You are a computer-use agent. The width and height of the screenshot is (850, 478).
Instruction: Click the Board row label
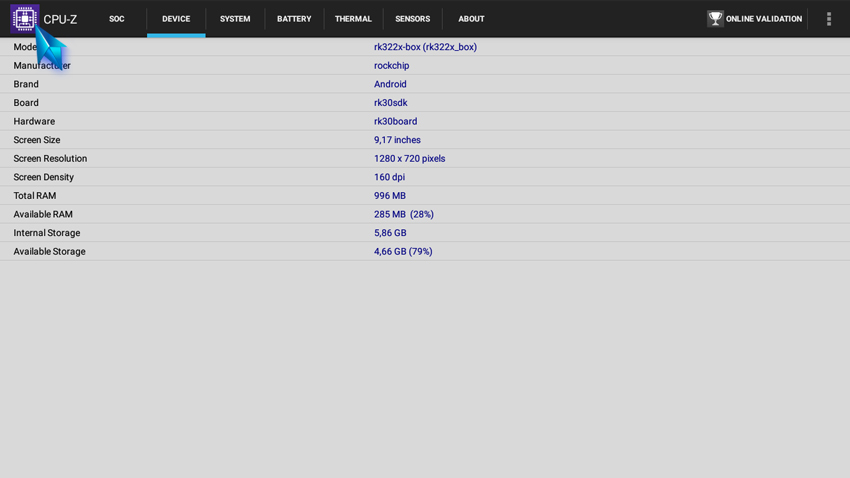point(26,103)
